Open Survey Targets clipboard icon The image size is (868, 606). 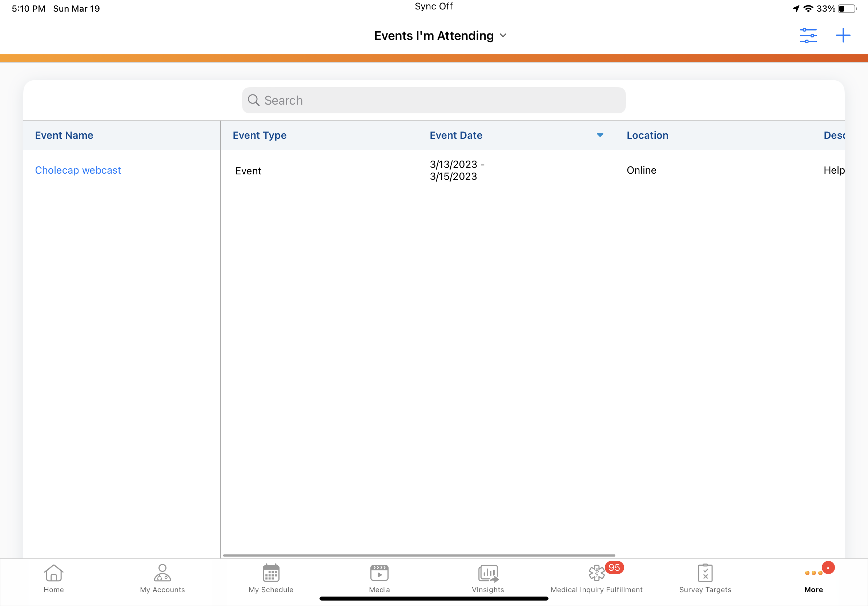(x=705, y=573)
